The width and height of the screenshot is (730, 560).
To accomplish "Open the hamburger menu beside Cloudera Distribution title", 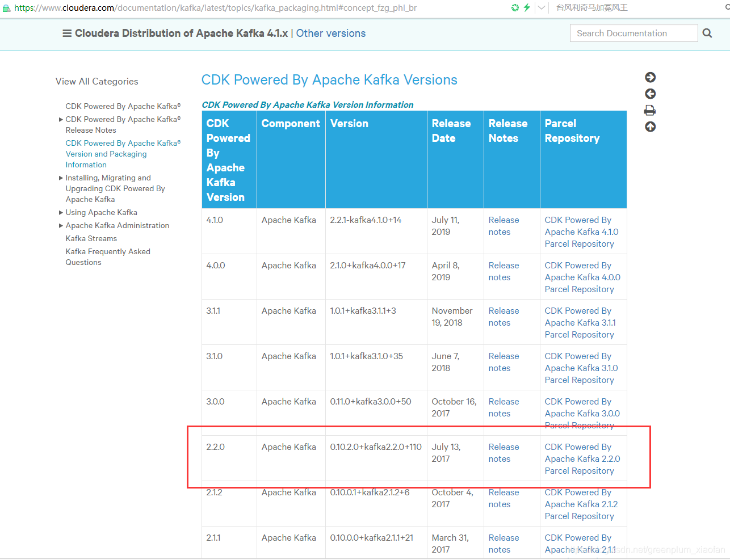I will [67, 33].
